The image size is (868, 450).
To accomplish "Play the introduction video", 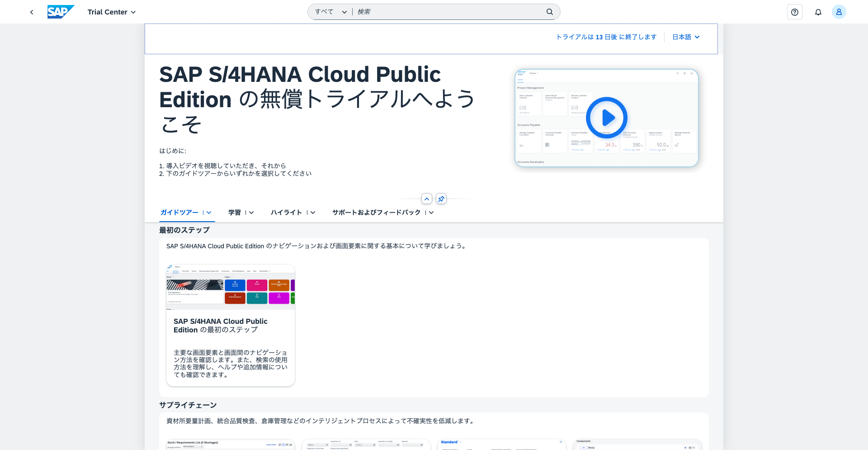I will (607, 118).
